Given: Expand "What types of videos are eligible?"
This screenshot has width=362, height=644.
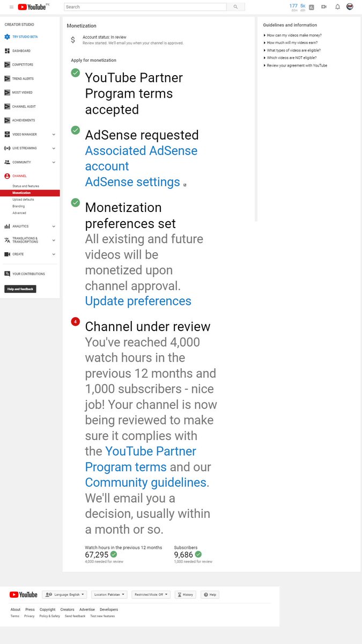Looking at the screenshot, I should coord(292,50).
